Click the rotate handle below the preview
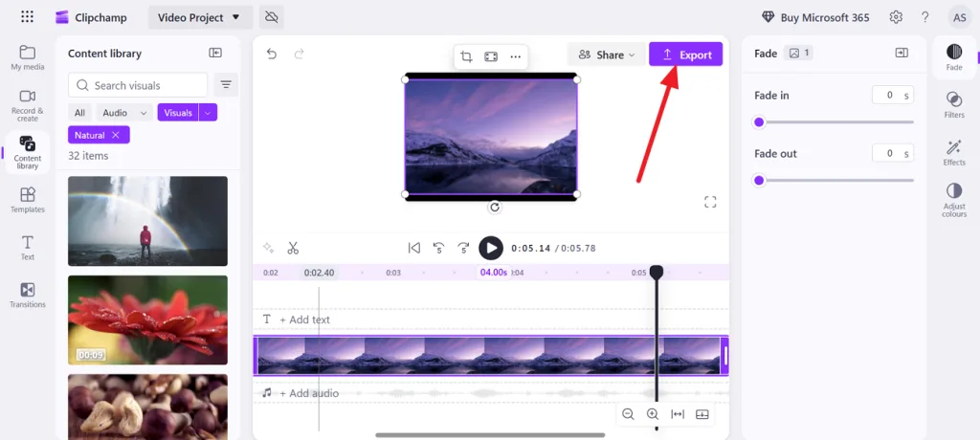 pos(495,207)
